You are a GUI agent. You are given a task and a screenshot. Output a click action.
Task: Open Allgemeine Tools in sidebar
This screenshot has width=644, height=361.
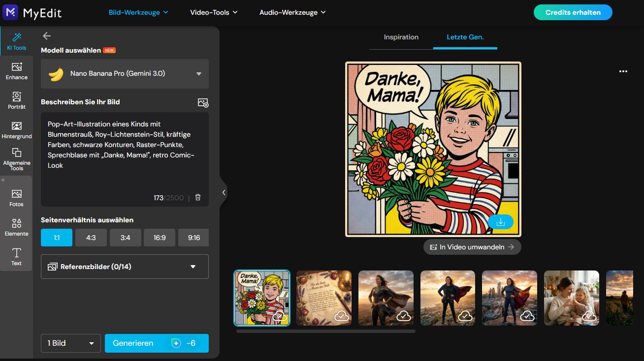click(16, 158)
